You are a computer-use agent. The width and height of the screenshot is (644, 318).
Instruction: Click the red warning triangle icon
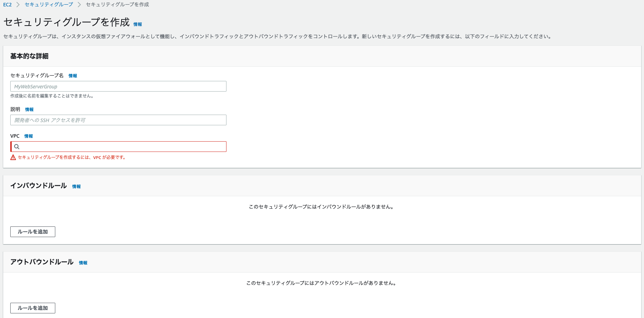tap(13, 158)
